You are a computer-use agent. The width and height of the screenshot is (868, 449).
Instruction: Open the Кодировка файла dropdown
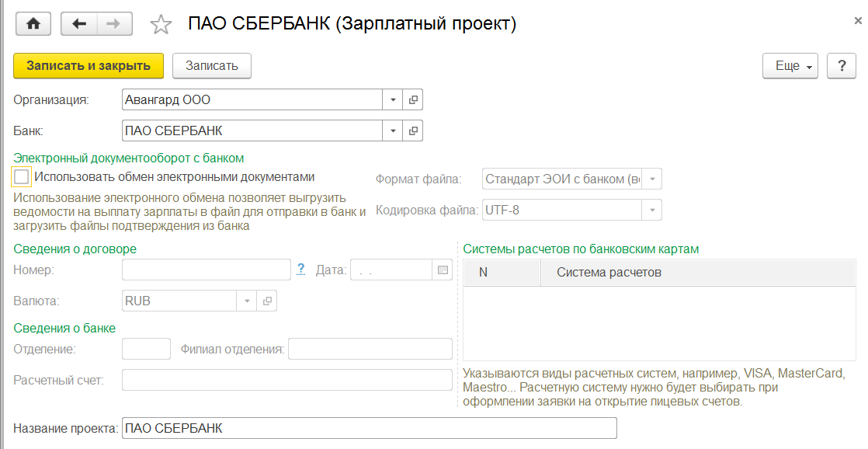[x=653, y=210]
